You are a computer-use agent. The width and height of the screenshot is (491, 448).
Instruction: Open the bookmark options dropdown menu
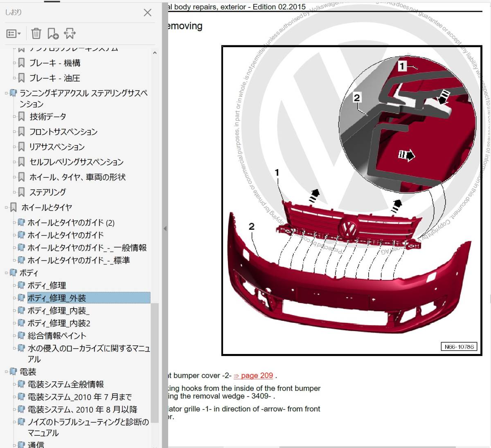(14, 34)
